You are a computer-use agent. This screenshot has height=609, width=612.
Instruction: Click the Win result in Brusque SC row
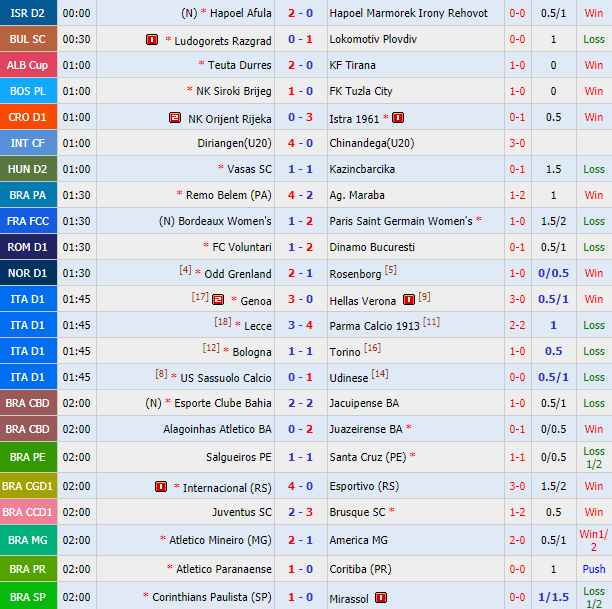coord(594,512)
